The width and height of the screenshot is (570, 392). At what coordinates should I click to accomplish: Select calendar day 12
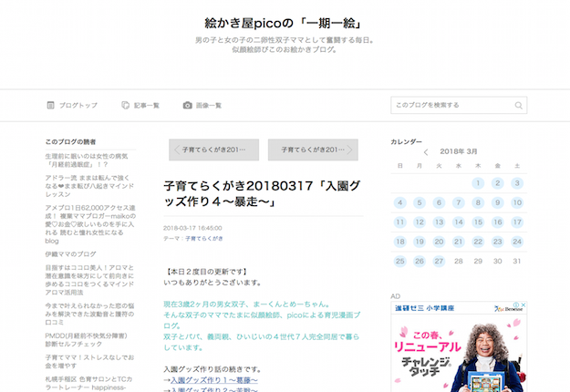(x=420, y=222)
